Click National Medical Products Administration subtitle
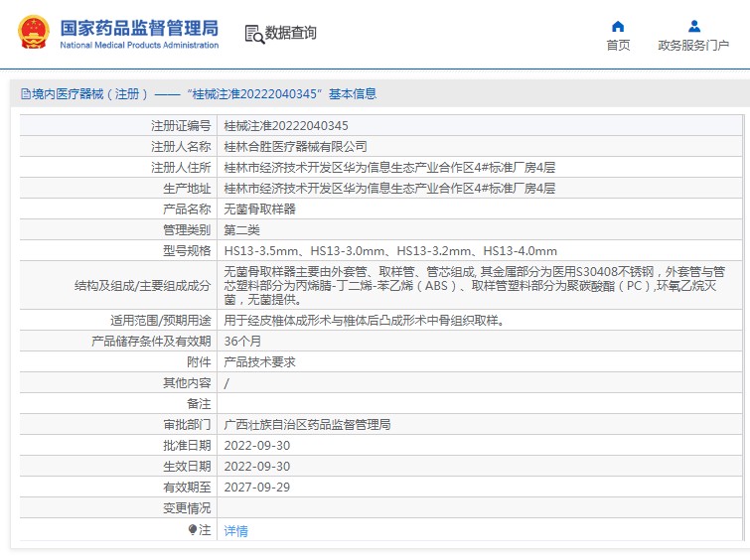The width and height of the screenshot is (750, 560). (x=139, y=45)
